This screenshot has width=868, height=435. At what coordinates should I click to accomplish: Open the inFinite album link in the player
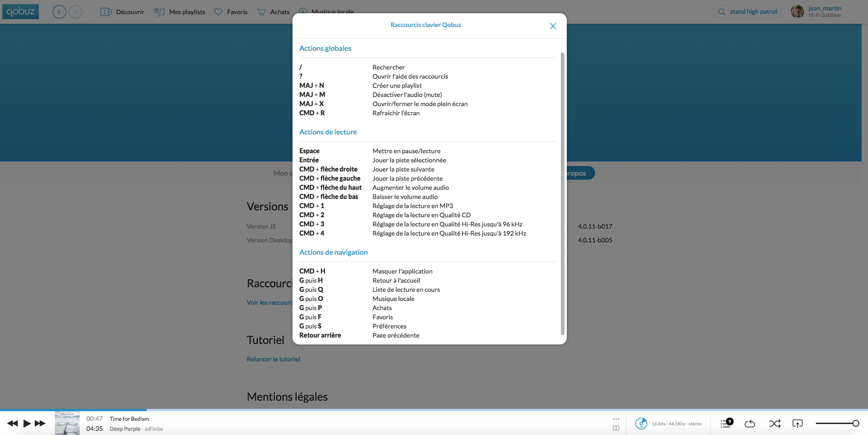(154, 429)
